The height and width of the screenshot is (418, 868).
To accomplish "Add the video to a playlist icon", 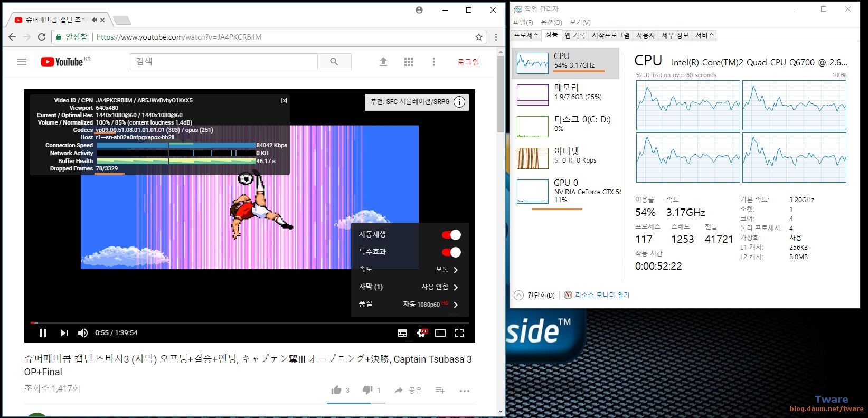I will tap(440, 390).
